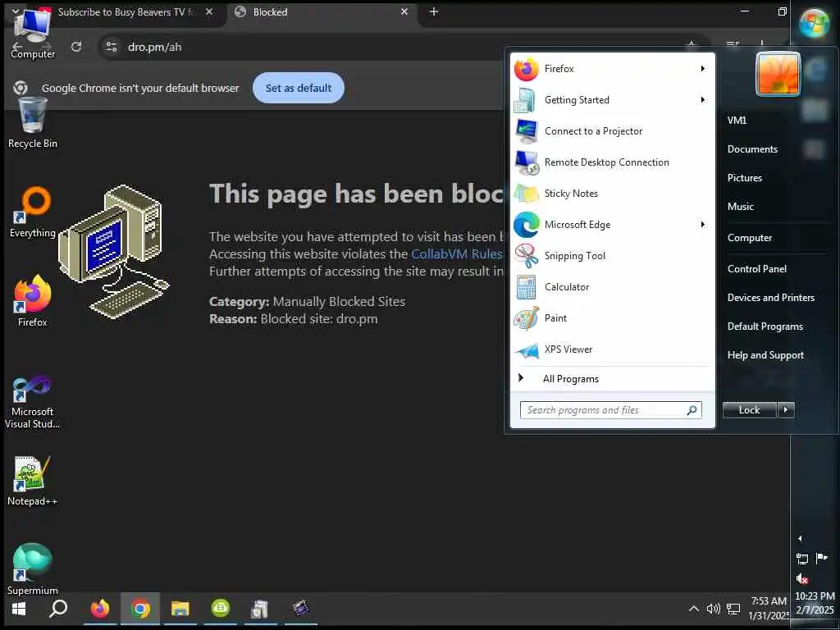Viewport: 840px width, 630px height.
Task: Expand the vertical tray's hidden icons arrow
Action: (x=801, y=538)
